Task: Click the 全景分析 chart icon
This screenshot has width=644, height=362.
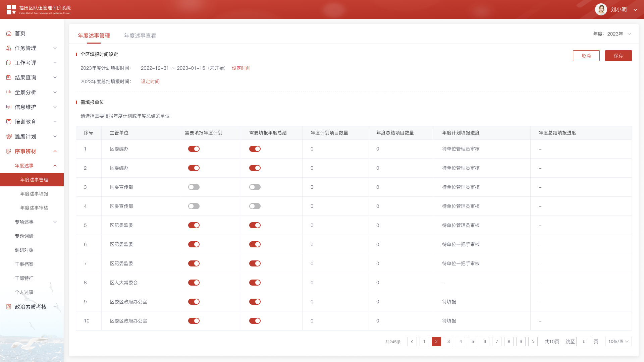Action: pos(9,92)
